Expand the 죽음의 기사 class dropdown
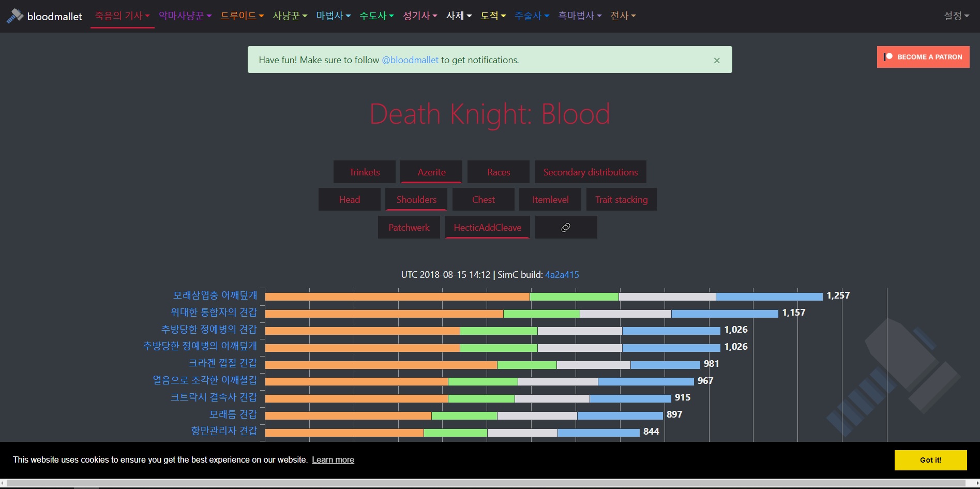The width and height of the screenshot is (980, 489). pyautogui.click(x=122, y=16)
